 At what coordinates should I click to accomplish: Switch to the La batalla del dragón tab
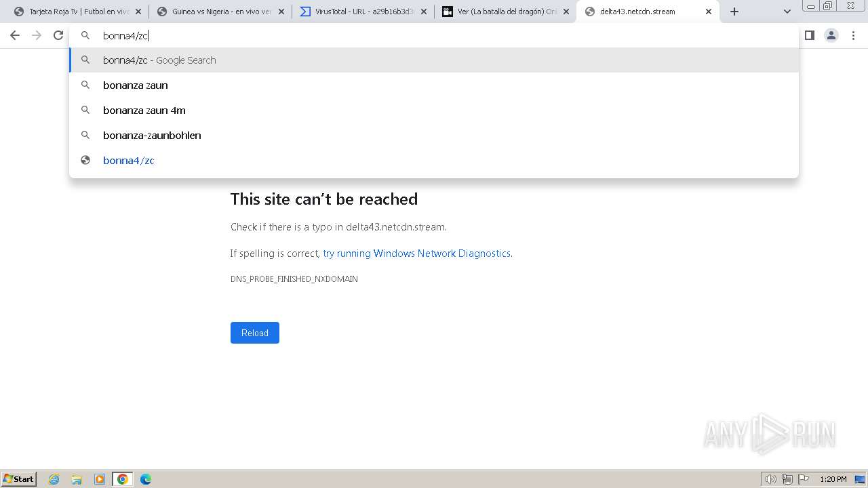505,12
